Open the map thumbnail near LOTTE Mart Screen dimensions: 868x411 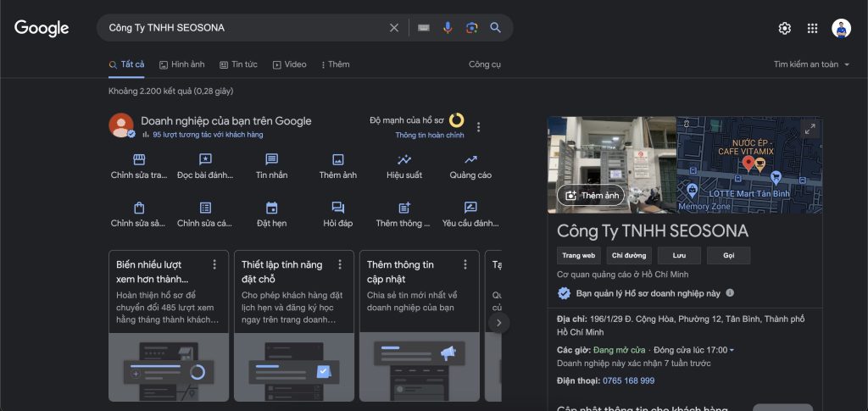(749, 165)
